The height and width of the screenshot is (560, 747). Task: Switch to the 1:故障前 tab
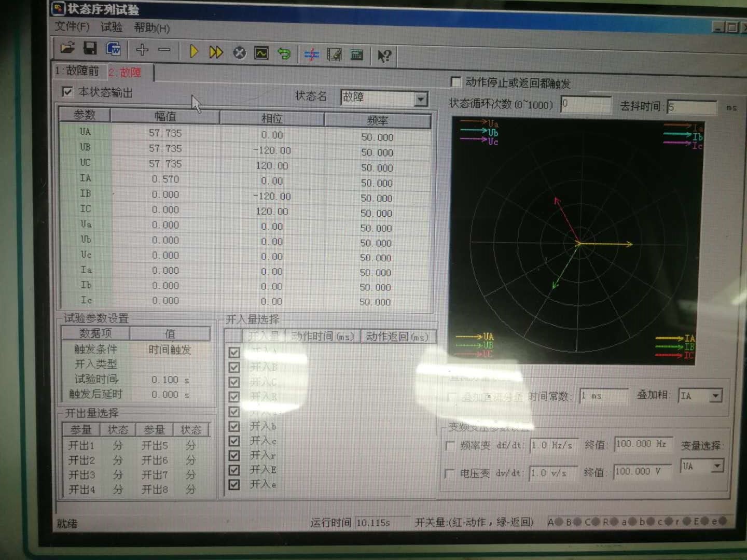point(78,71)
